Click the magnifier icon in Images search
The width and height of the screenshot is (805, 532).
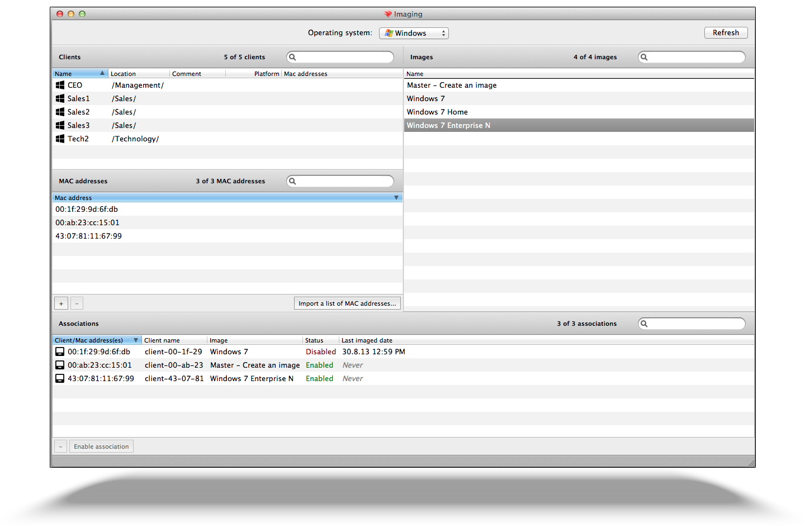tap(644, 57)
